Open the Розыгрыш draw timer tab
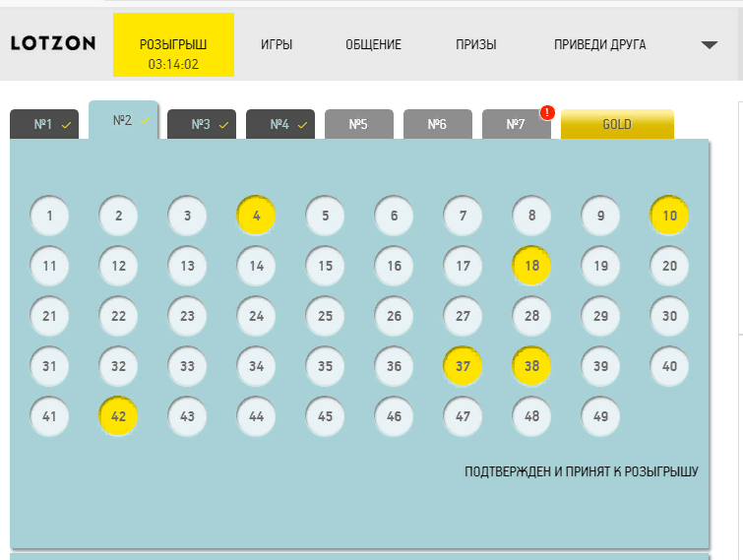 pos(173,44)
